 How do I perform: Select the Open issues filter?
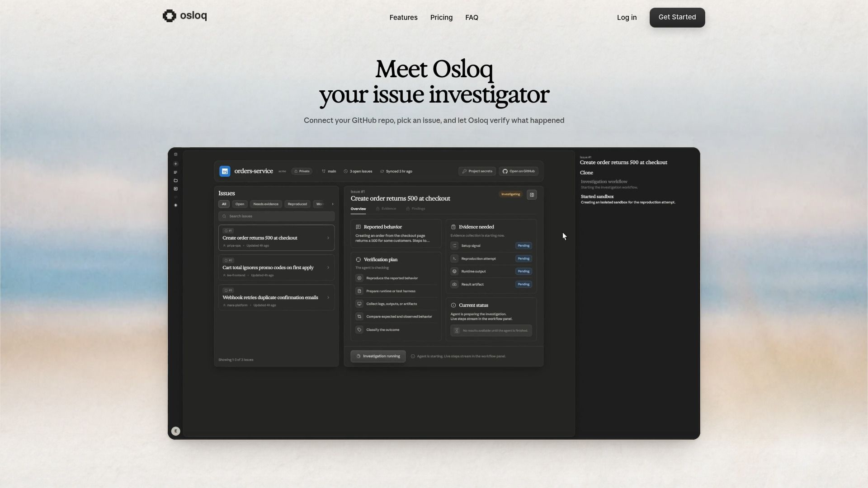point(240,204)
